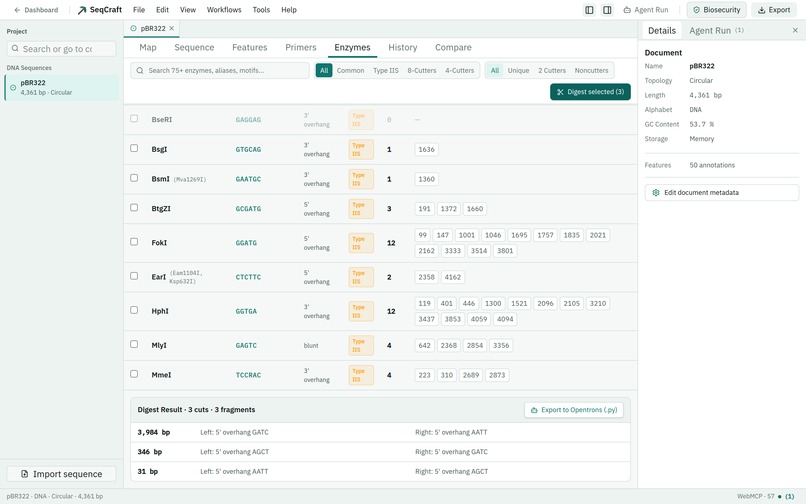Click the project search field

(x=62, y=48)
